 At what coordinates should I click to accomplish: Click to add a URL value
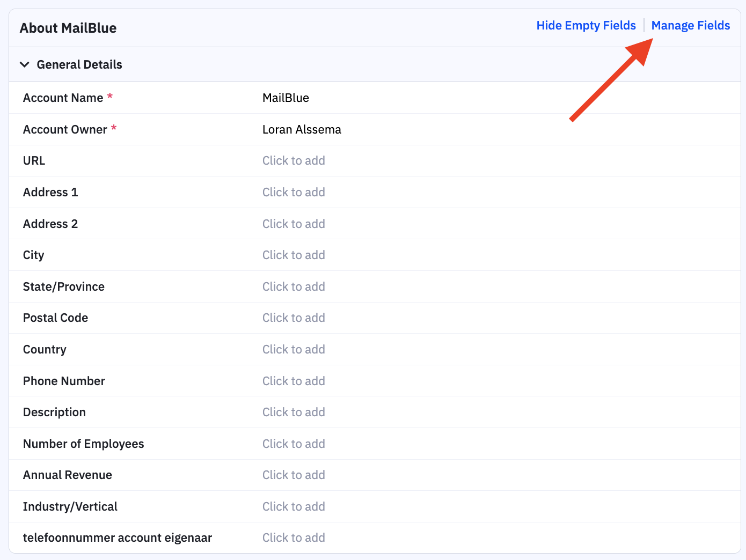pos(294,161)
